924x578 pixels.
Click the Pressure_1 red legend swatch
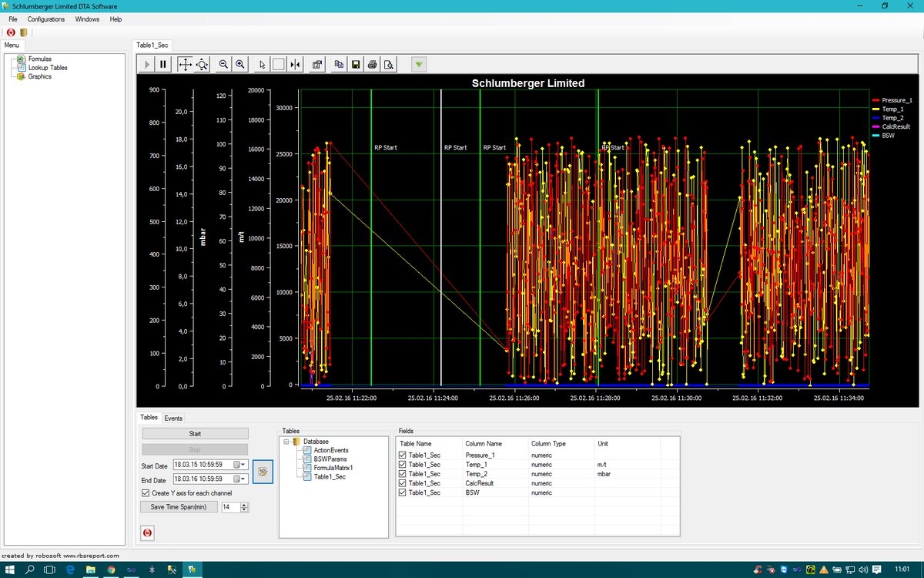[875, 101]
